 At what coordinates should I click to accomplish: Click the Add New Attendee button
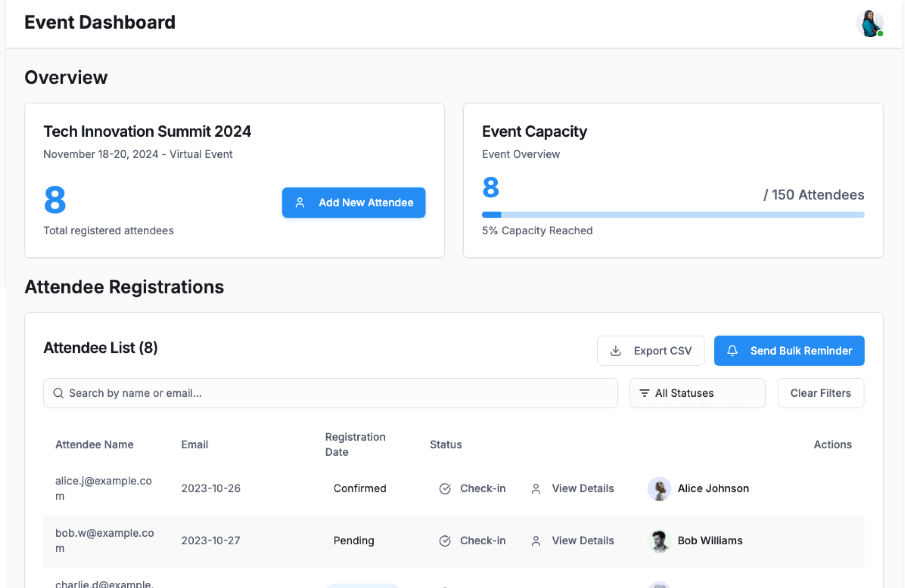354,203
